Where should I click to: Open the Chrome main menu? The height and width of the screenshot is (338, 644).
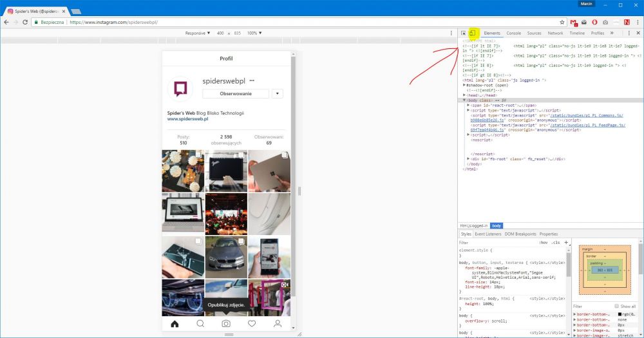[x=638, y=22]
